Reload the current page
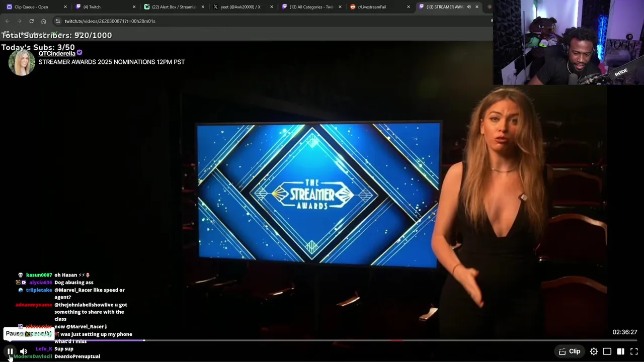The height and width of the screenshot is (362, 644). pos(31,21)
